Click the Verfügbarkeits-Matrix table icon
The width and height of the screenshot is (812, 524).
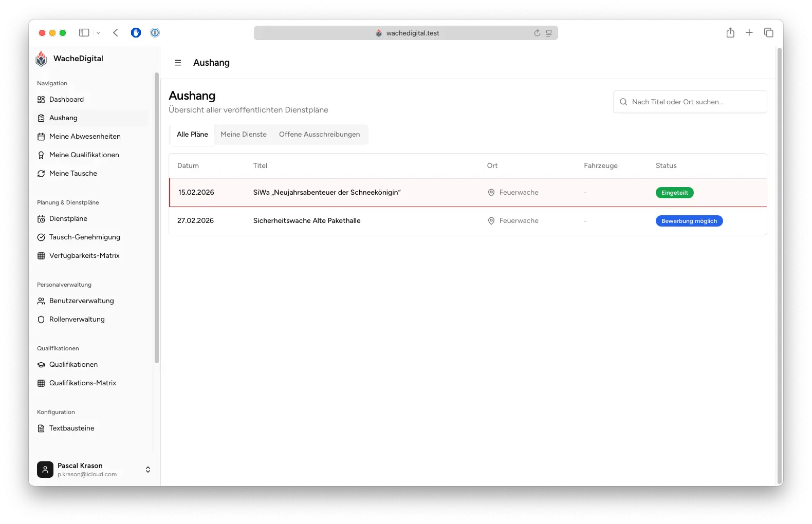(x=41, y=256)
